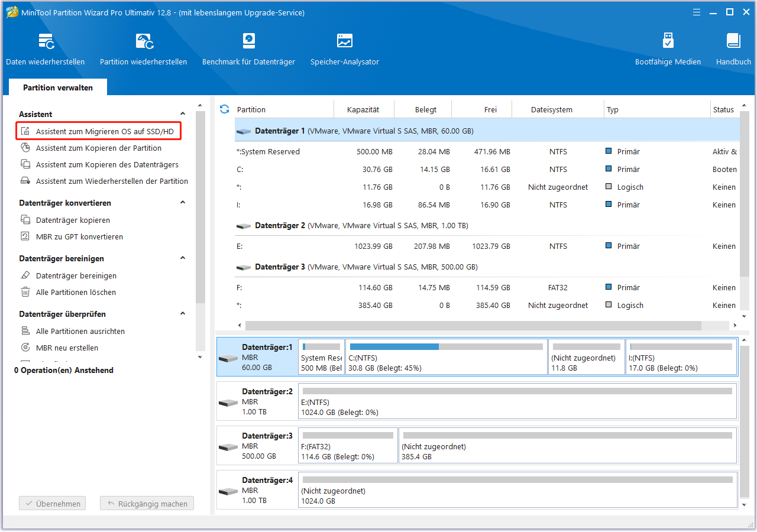Viewport: 757px width, 532px height.
Task: Click disk map scrollbar down arrow
Action: [745, 505]
